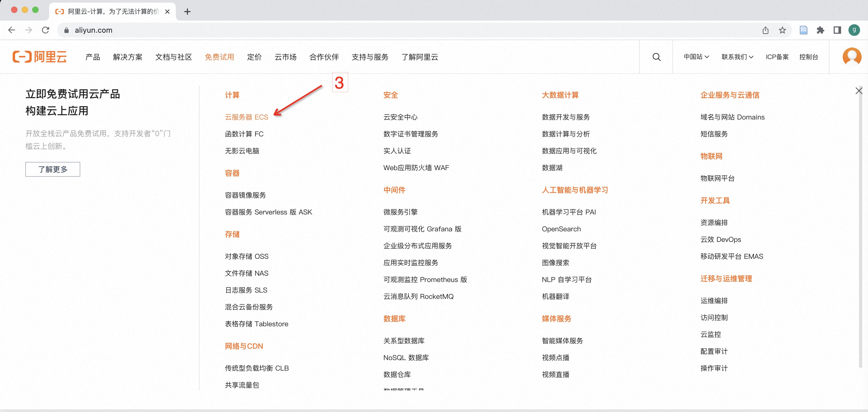This screenshot has height=412, width=868.
Task: Expand the 中国站 region dropdown
Action: [696, 57]
